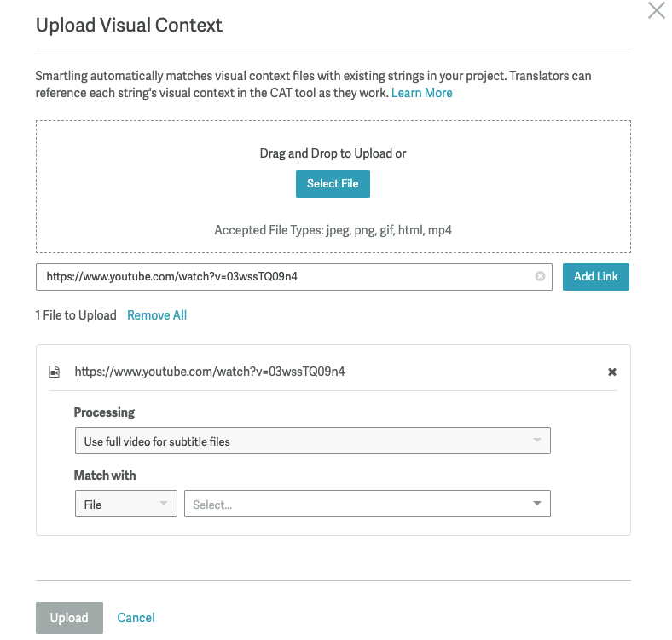Click the Match with field label

105,476
